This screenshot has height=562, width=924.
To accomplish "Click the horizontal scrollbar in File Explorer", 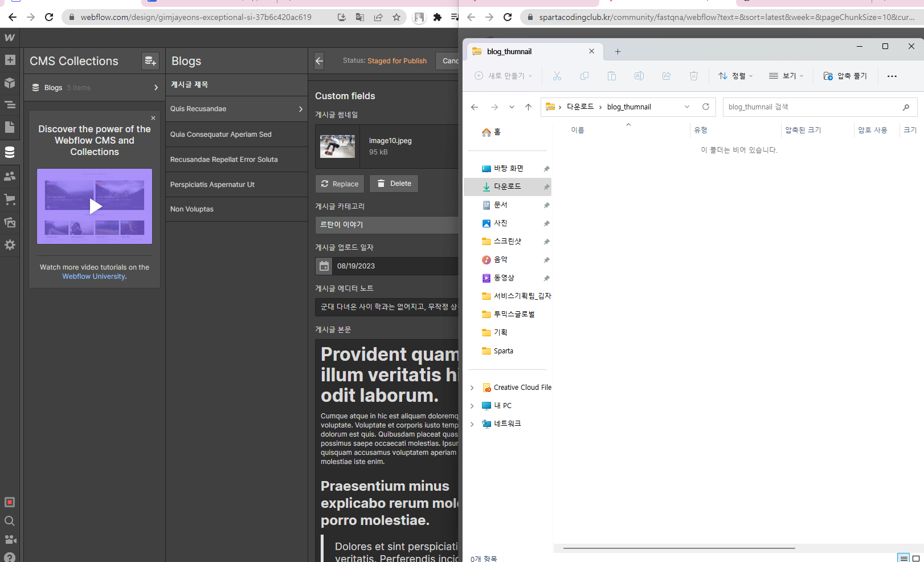I will (679, 548).
